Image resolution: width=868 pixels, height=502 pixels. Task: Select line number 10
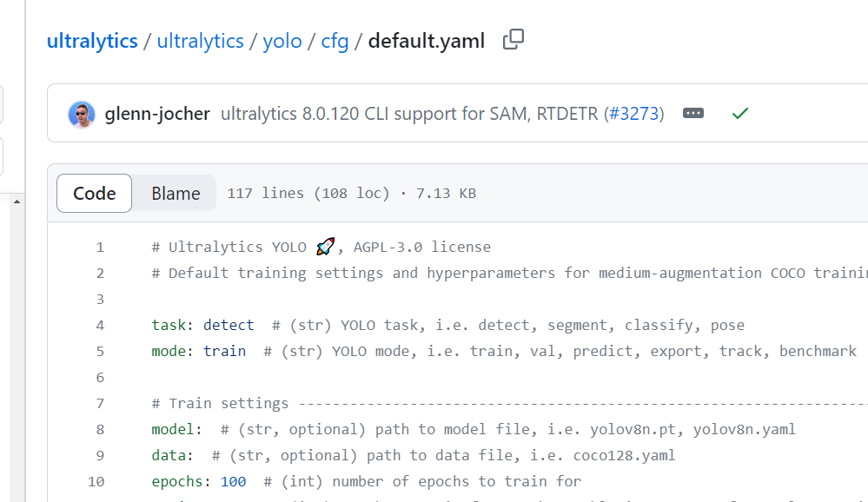tap(96, 481)
